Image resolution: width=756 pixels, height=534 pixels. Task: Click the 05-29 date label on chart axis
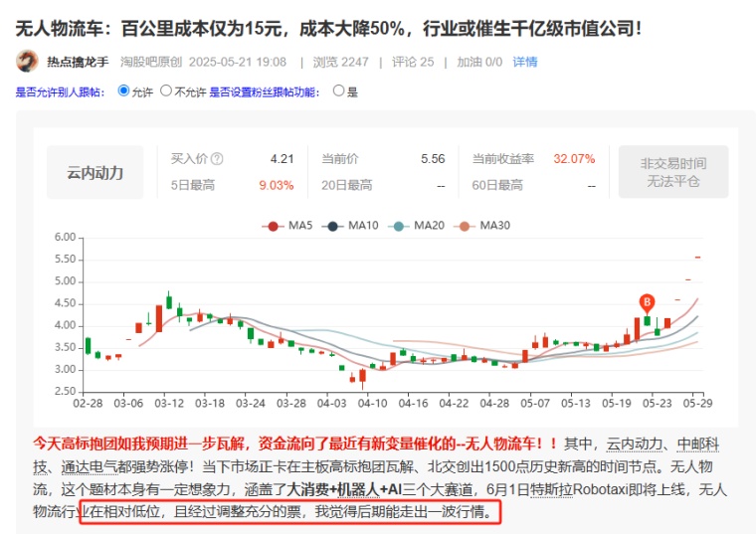click(697, 403)
